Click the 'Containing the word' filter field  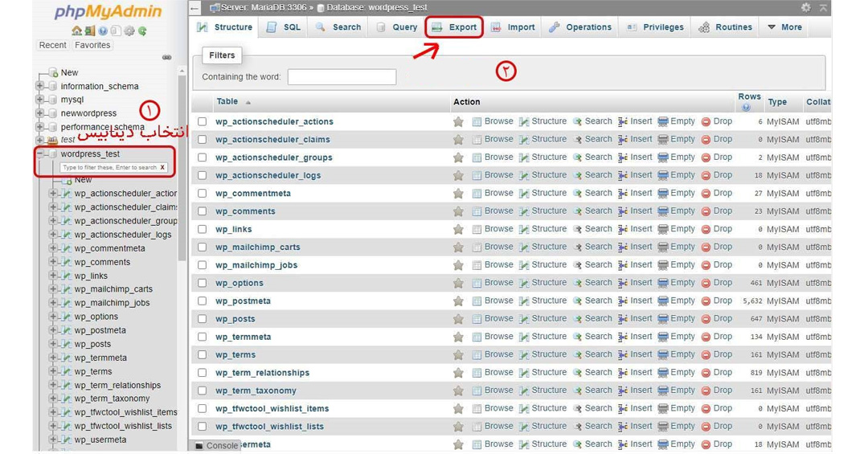point(342,77)
